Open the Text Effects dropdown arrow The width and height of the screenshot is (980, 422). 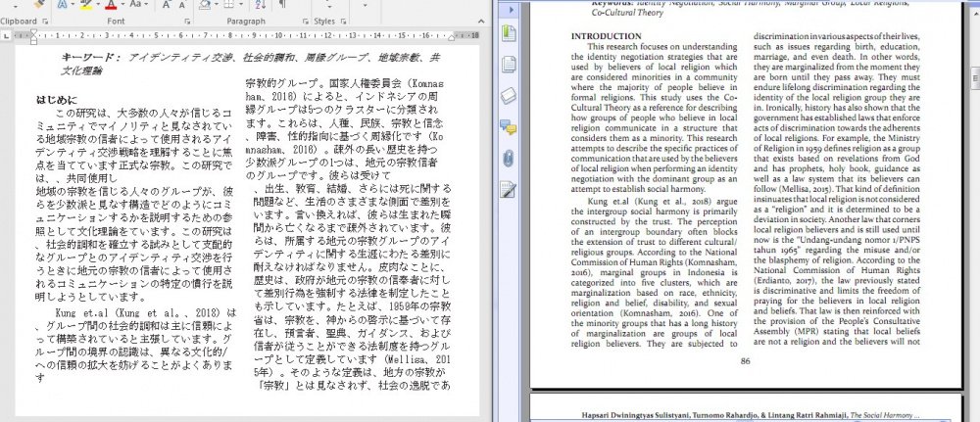point(73,4)
